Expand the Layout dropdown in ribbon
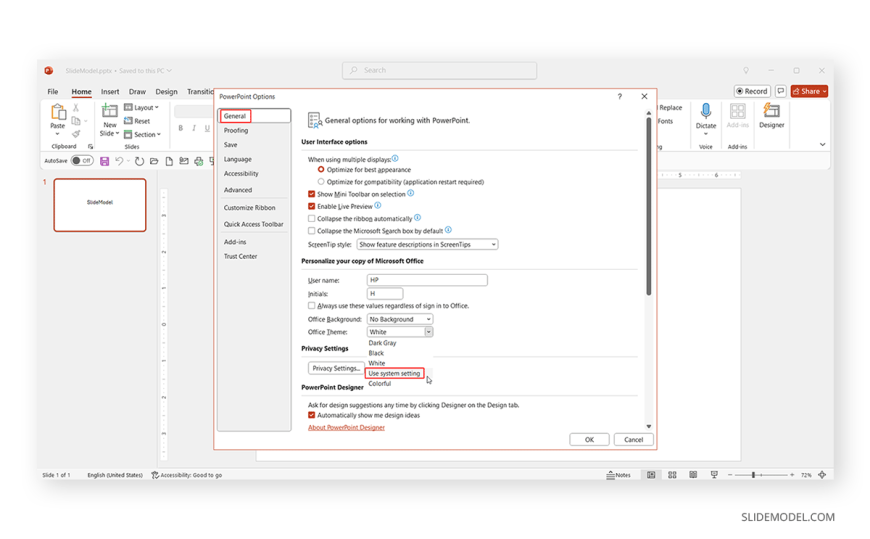Image resolution: width=870 pixels, height=539 pixels. pos(141,108)
